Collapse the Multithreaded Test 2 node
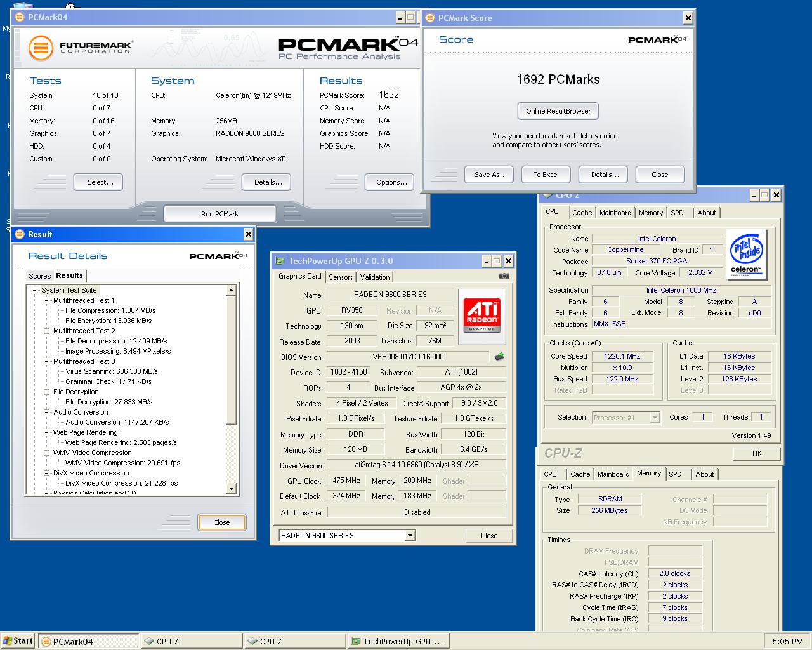This screenshot has height=650, width=812. (47, 331)
